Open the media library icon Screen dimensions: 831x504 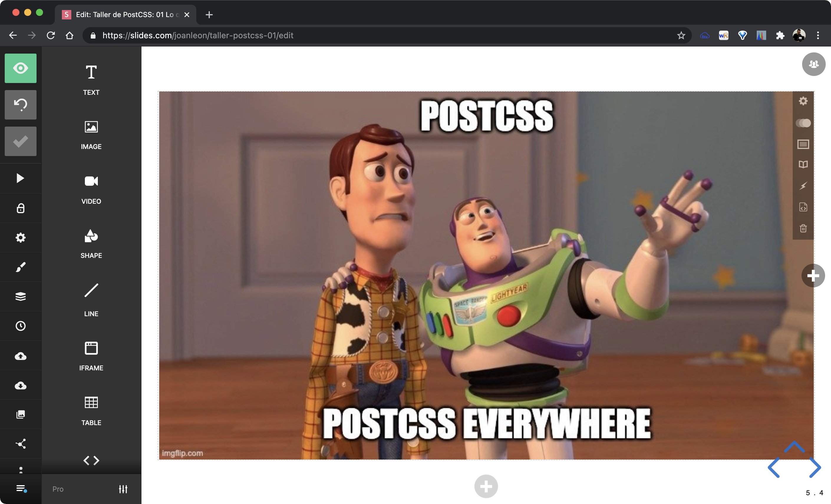21,415
